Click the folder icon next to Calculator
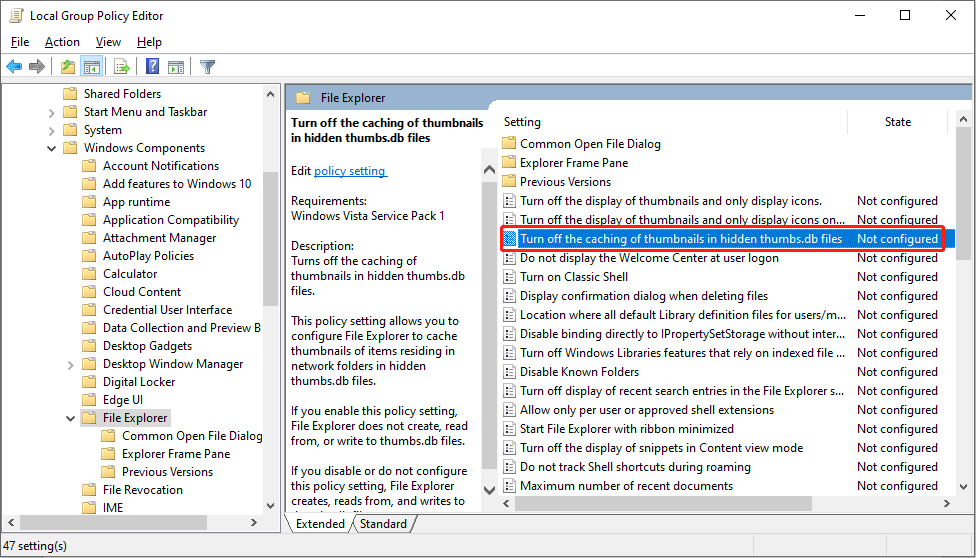Viewport: 976px width, 558px height. point(90,274)
